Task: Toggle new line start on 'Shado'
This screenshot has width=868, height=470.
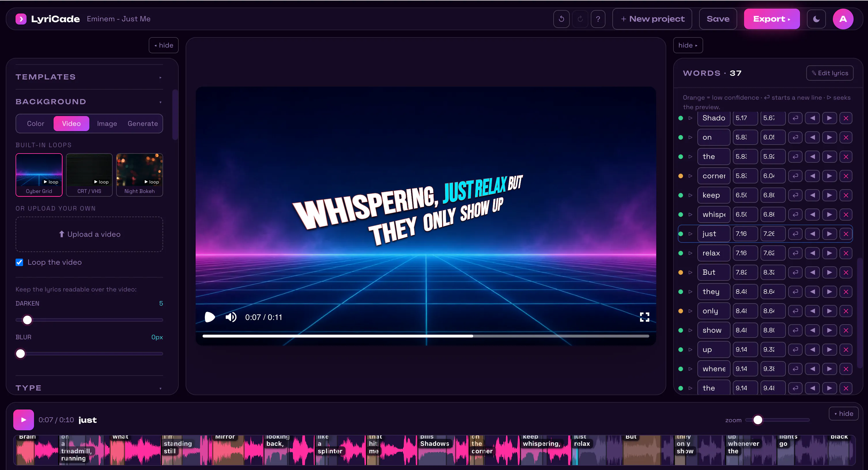Action: click(x=795, y=118)
